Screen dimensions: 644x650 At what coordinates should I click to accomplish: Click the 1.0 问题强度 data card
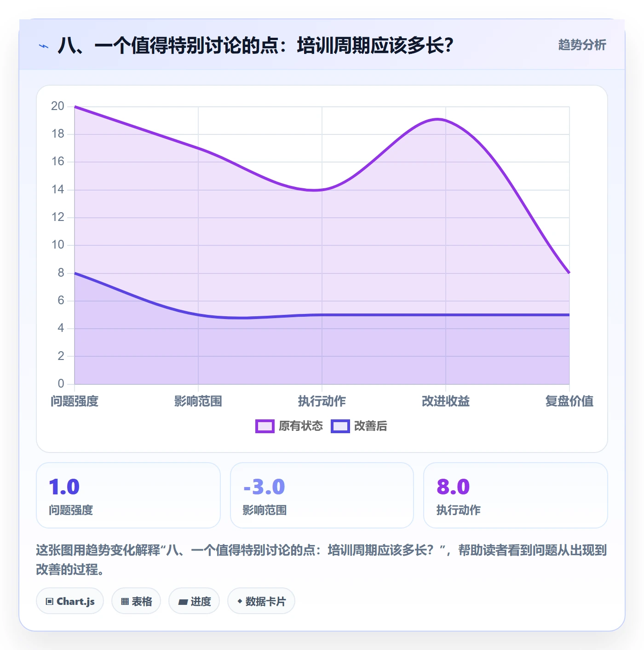(128, 495)
